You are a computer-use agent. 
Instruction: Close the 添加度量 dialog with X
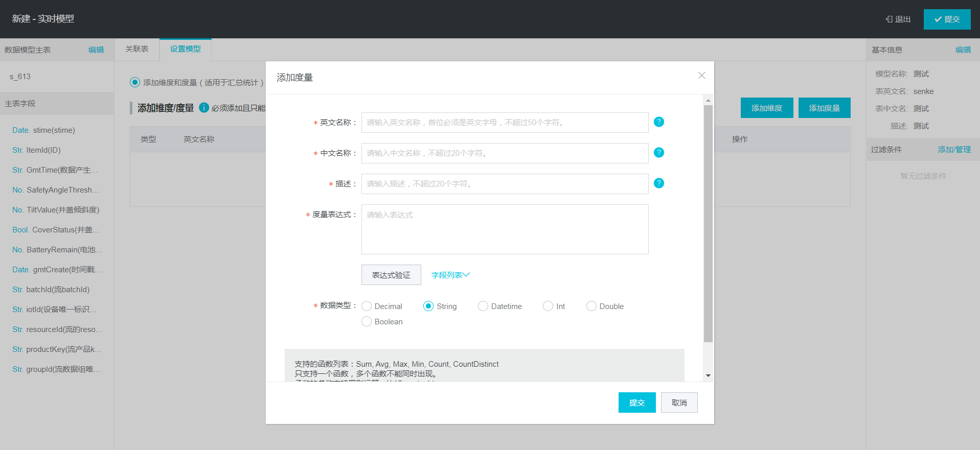pyautogui.click(x=701, y=76)
